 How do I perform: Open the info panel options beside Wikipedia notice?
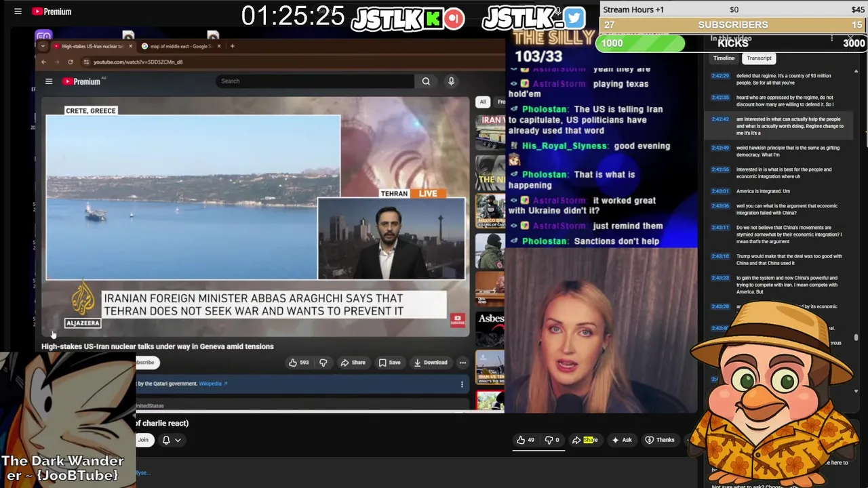click(462, 384)
